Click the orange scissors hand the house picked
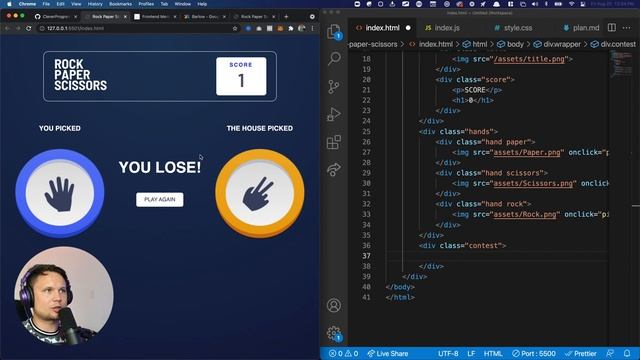This screenshot has width=640, height=360. pyautogui.click(x=260, y=193)
